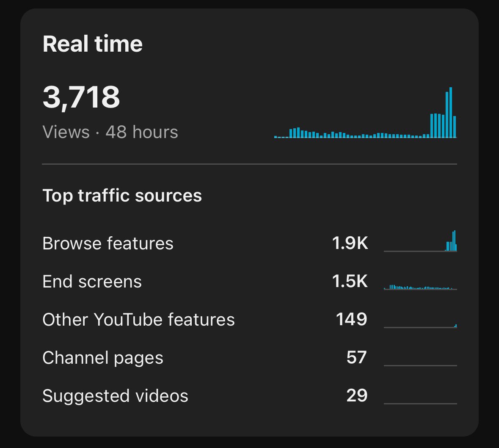
Task: Select the 149 value
Action: coord(352,319)
